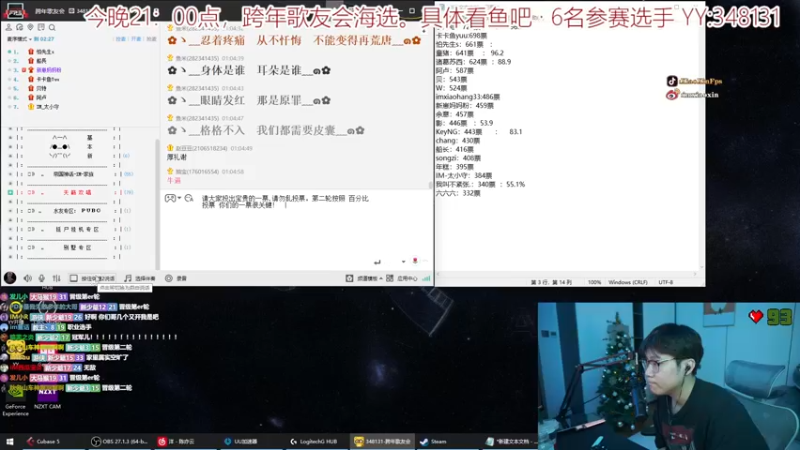Click the green signal strength indicator
Image resolution: width=800 pixels, height=450 pixels.
pyautogui.click(x=426, y=278)
